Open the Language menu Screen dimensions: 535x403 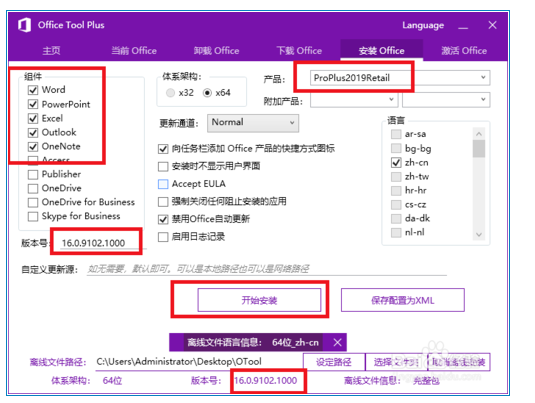423,26
